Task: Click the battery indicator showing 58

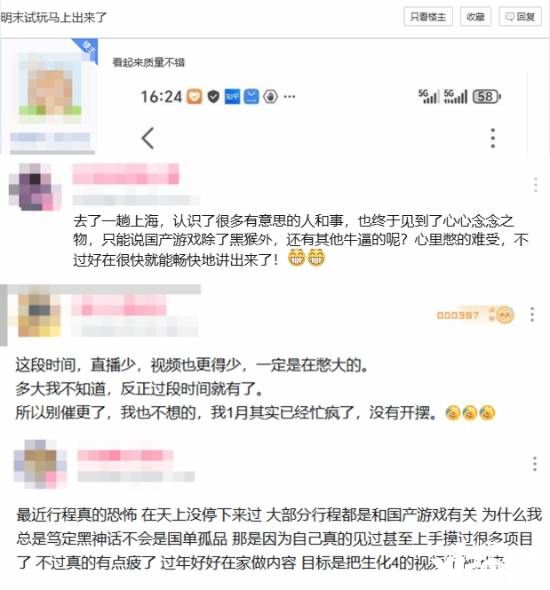Action: click(487, 97)
